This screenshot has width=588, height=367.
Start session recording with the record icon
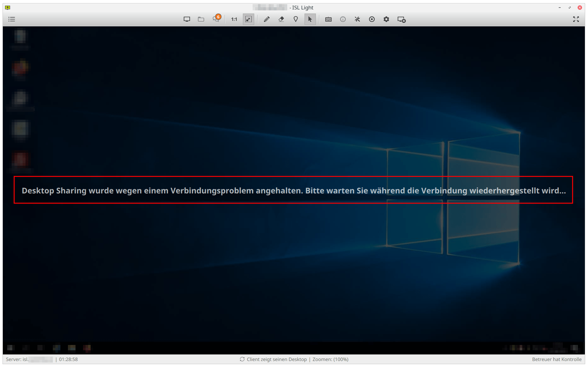pyautogui.click(x=372, y=19)
